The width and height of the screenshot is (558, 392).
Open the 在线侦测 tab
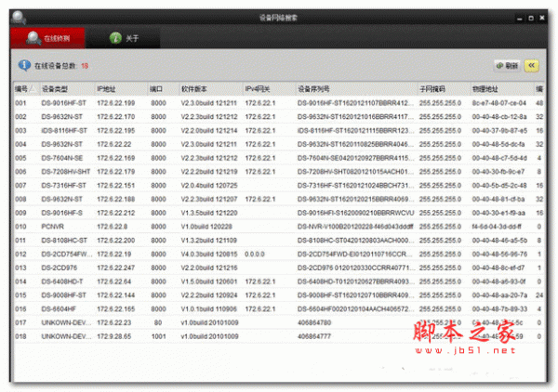pos(47,38)
